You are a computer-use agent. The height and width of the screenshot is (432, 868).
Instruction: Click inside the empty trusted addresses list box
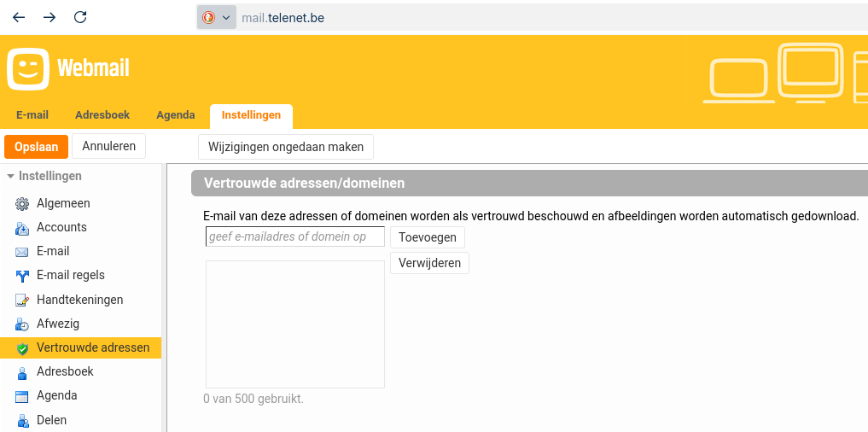coord(295,324)
